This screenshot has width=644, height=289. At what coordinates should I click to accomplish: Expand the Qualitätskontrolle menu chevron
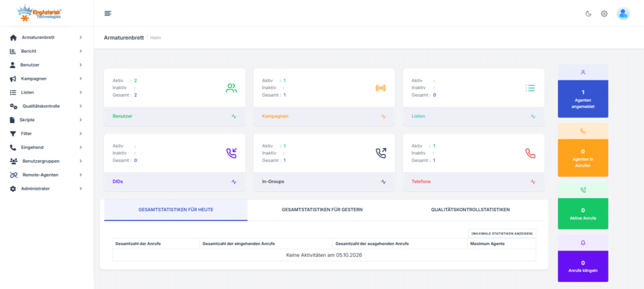coord(80,106)
